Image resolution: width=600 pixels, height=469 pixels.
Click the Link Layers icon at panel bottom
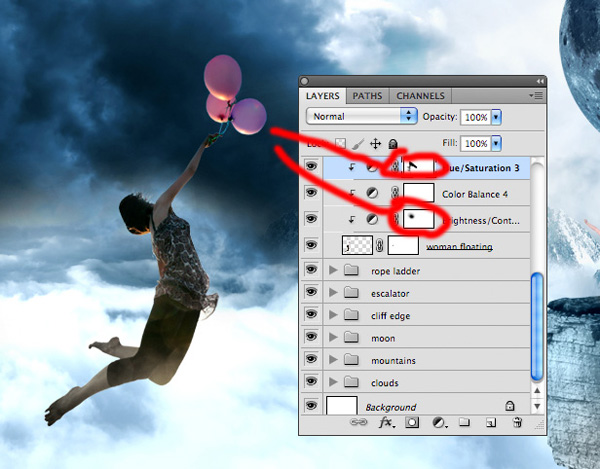pyautogui.click(x=359, y=422)
